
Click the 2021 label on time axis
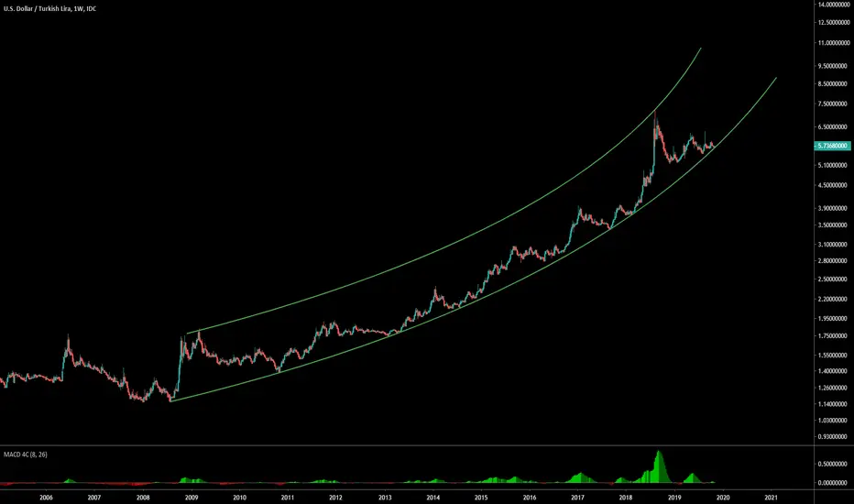[x=772, y=498]
